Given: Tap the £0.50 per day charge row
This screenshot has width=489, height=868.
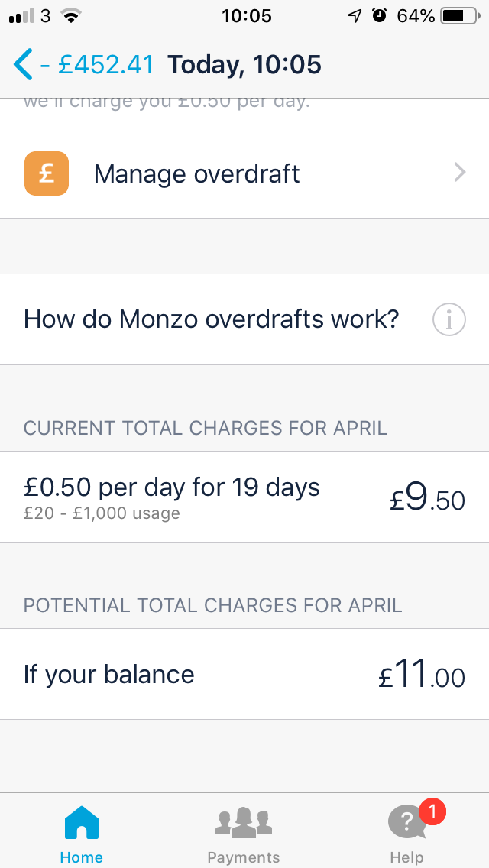Looking at the screenshot, I should (244, 497).
